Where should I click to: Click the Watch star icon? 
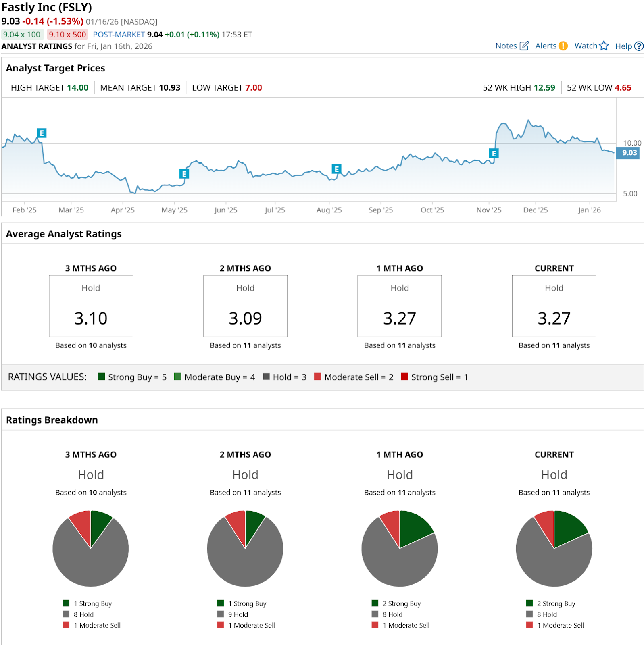(x=604, y=46)
